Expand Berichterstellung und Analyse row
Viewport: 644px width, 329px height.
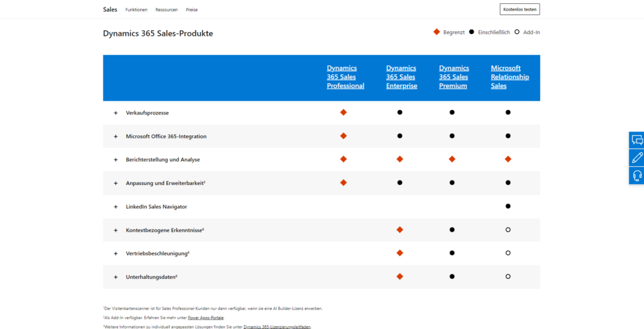(x=116, y=160)
